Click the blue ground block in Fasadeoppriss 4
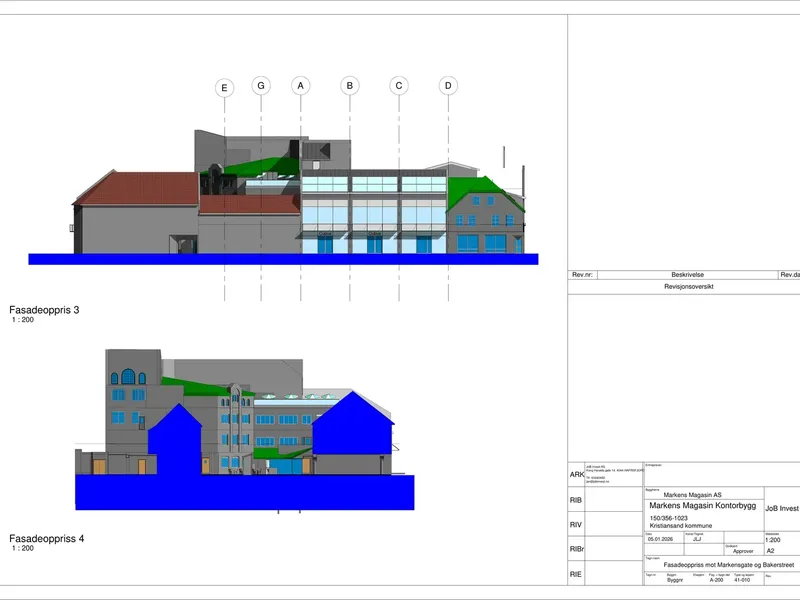 point(245,492)
